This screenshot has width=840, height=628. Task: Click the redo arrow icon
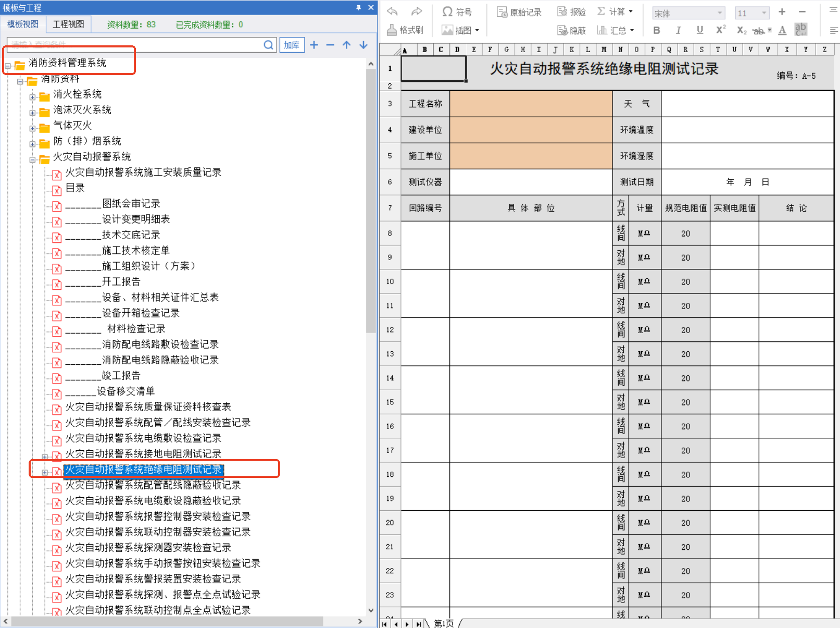pyautogui.click(x=417, y=11)
